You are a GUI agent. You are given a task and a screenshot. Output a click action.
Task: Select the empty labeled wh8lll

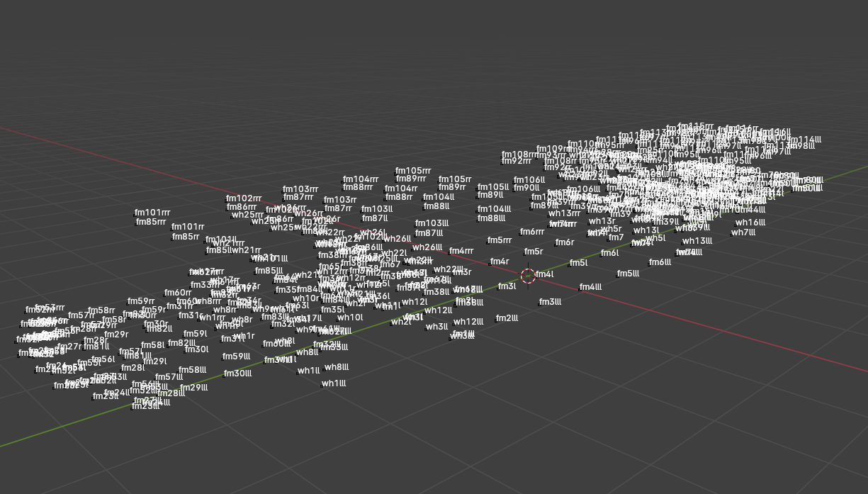(x=337, y=367)
